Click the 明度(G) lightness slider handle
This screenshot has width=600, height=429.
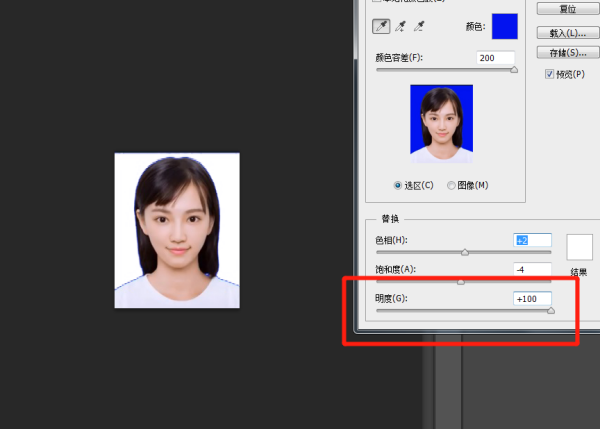(551, 311)
